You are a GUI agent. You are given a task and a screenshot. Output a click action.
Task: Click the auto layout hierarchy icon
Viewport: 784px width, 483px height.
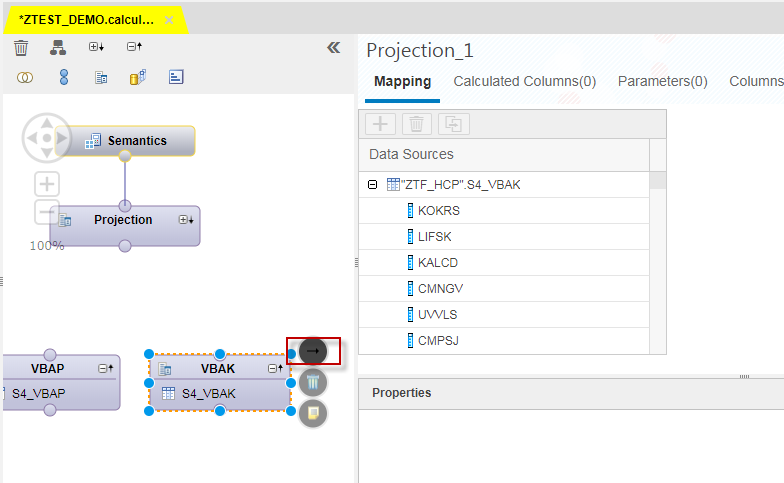(58, 48)
